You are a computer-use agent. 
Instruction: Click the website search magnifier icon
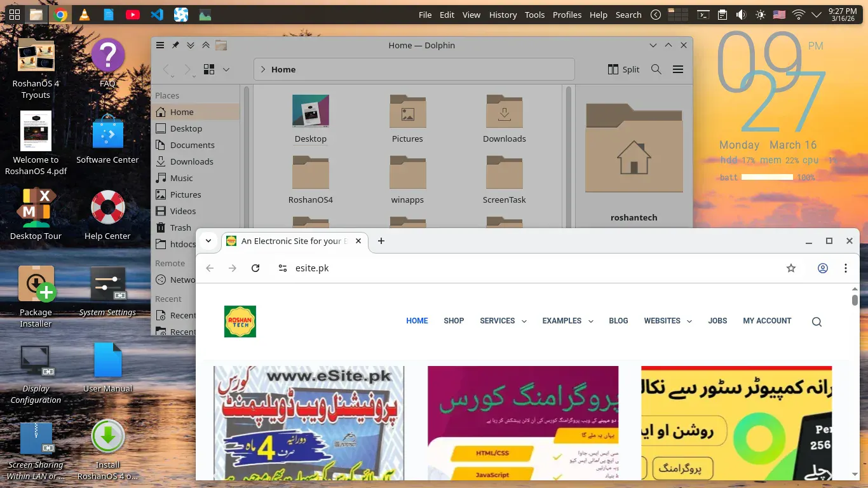[x=817, y=322]
